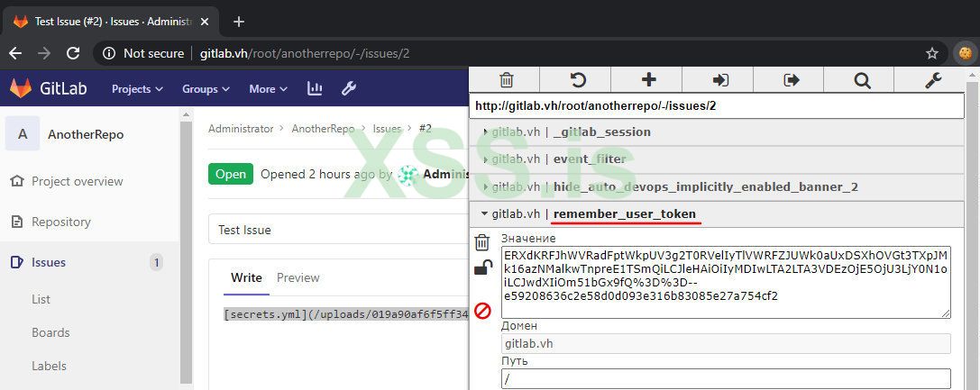Viewport: 980px width, 390px height.
Task: Click the export cookies icon
Action: pos(792,80)
